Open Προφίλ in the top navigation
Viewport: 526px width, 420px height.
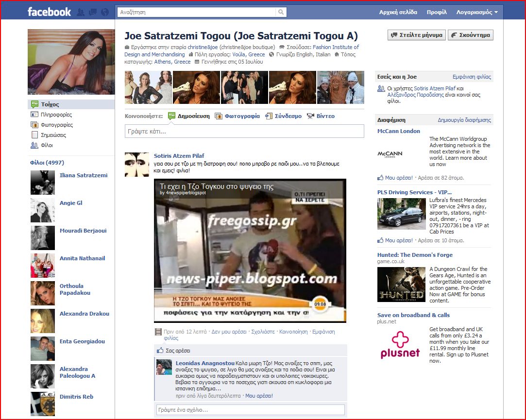pyautogui.click(x=437, y=12)
